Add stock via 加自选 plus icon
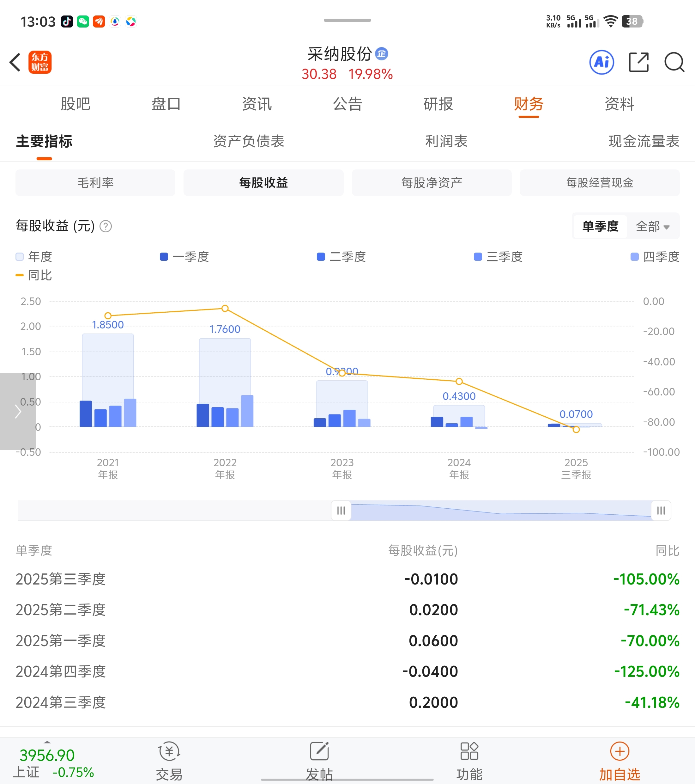 coord(619,751)
